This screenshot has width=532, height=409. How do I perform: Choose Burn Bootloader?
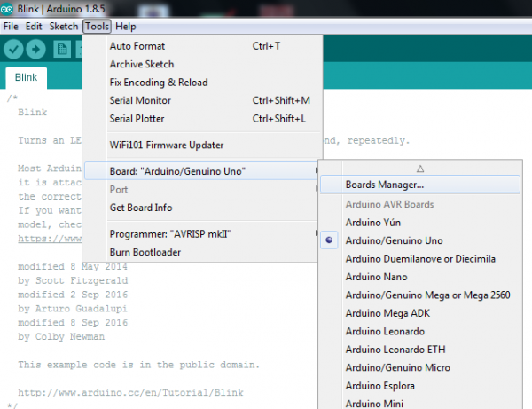point(201,252)
